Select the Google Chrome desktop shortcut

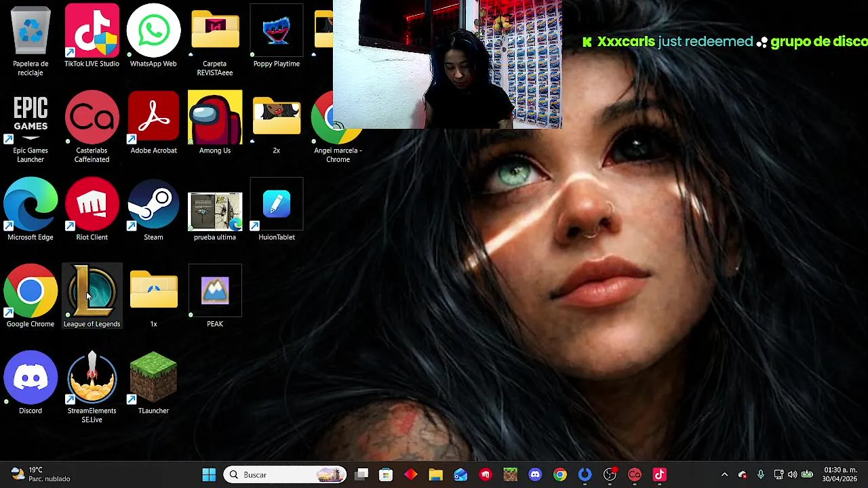coord(31,296)
